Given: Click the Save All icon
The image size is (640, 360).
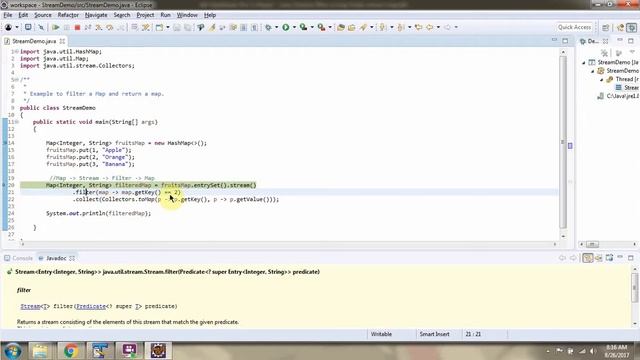Looking at the screenshot, I should (188, 27).
